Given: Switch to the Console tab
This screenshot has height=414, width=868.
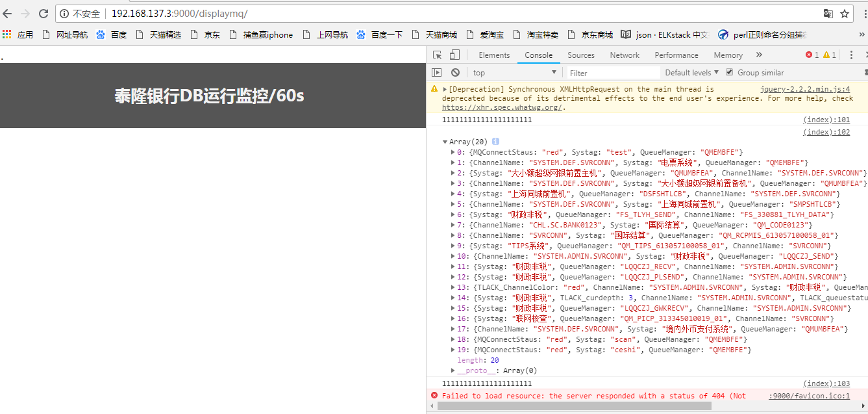Looking at the screenshot, I should [x=539, y=55].
